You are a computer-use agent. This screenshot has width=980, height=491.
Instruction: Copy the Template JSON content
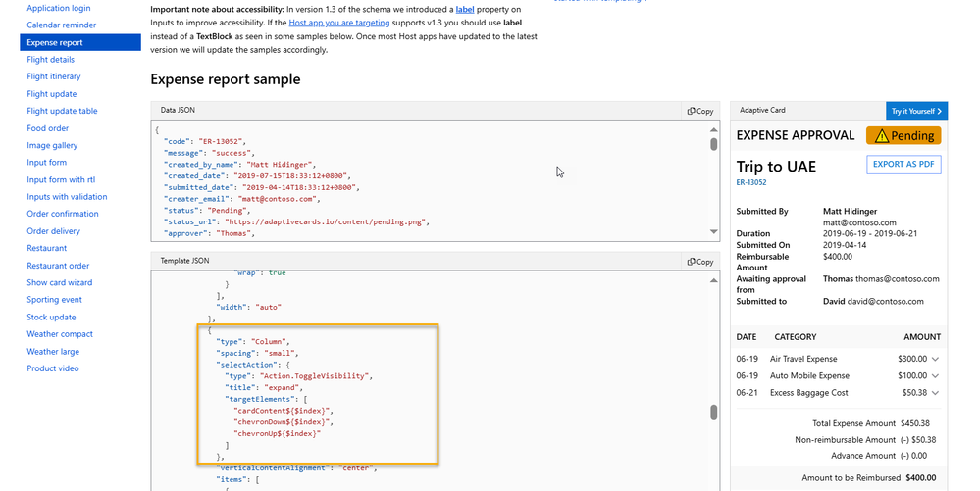[x=700, y=262]
